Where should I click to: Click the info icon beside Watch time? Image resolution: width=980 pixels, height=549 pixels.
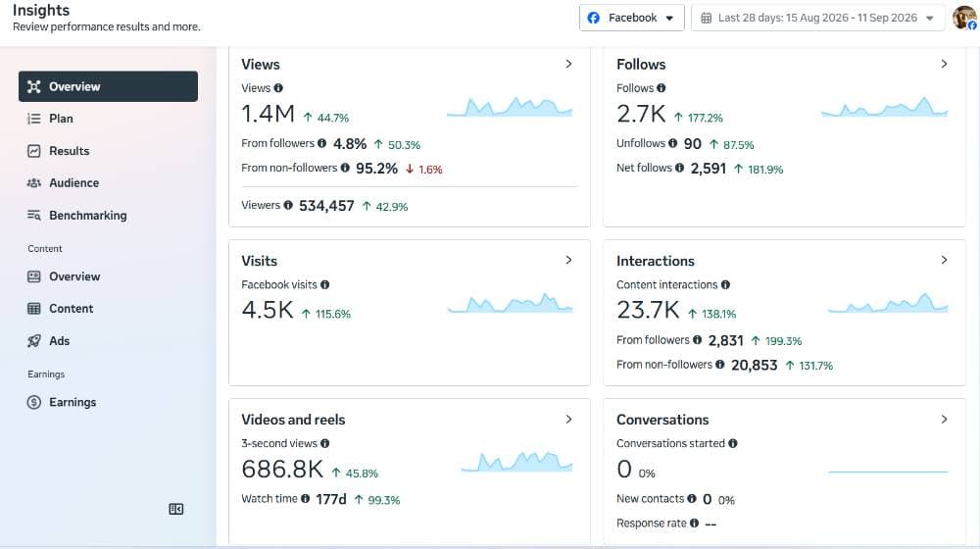305,498
